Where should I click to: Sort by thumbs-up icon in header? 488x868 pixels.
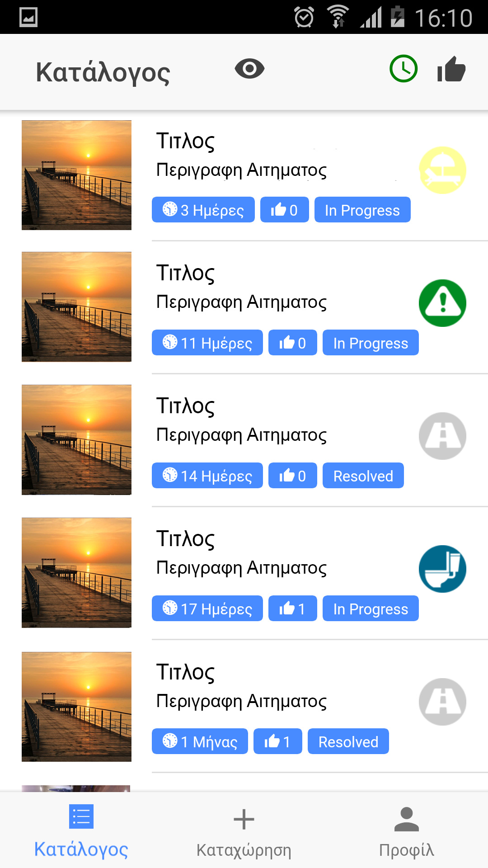point(451,70)
